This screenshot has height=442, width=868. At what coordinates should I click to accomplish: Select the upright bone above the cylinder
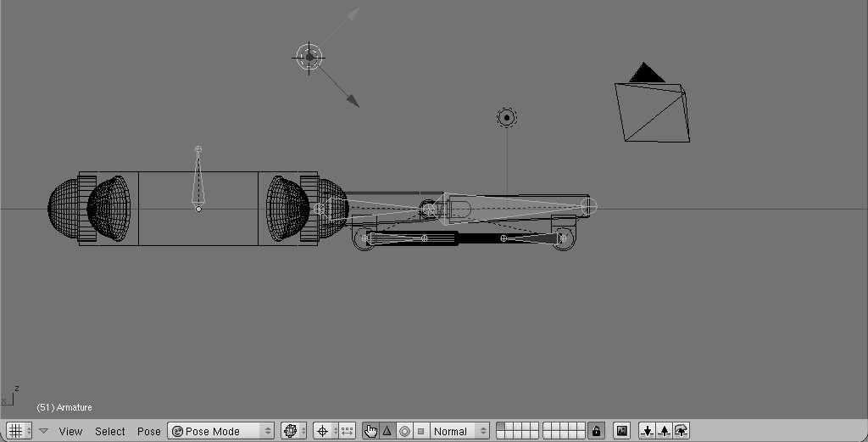198,179
